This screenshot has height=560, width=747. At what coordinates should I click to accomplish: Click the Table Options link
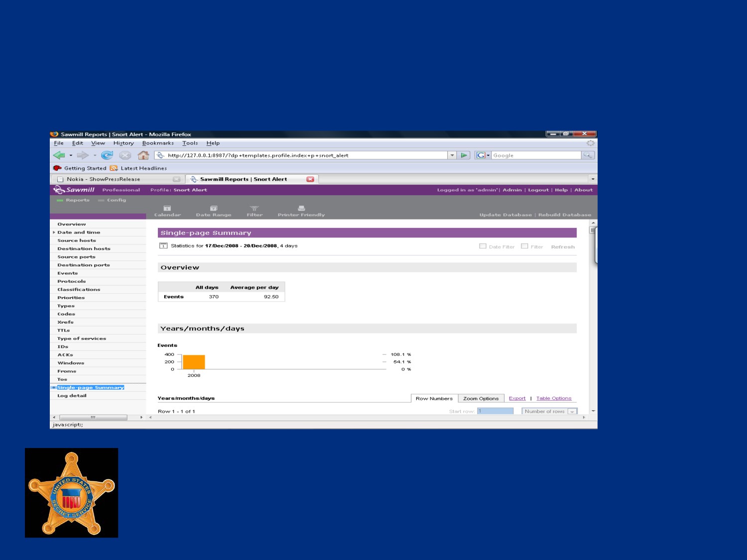click(554, 398)
